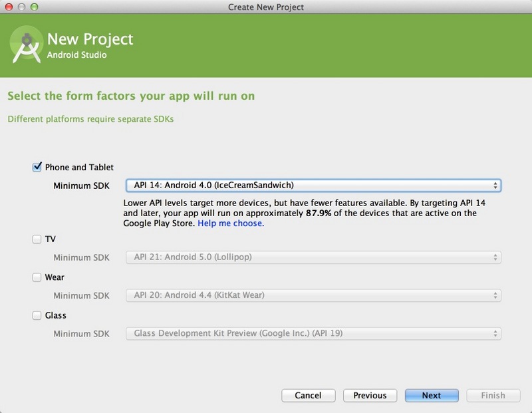
Task: Minimize the Create New Project window
Action: pyautogui.click(x=21, y=7)
